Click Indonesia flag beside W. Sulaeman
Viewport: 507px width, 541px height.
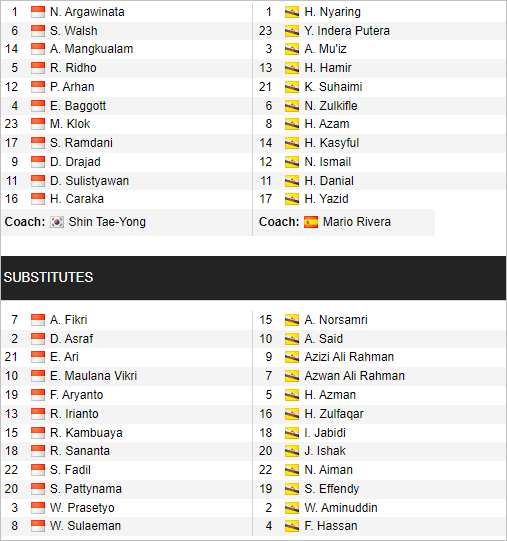click(38, 526)
